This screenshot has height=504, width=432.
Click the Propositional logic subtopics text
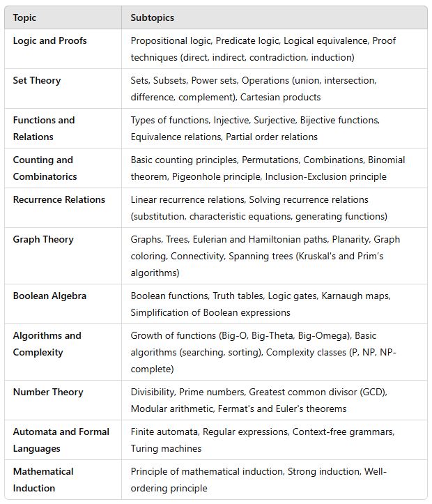pos(171,41)
